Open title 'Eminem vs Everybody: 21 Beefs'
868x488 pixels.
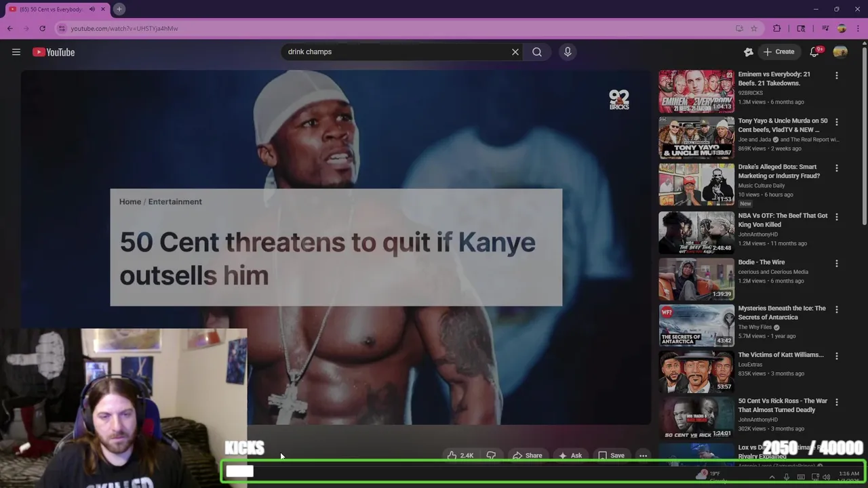[x=774, y=79]
